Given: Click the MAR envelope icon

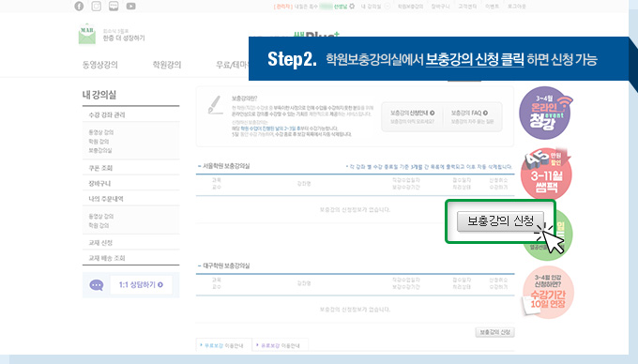Looking at the screenshot, I should 87,35.
